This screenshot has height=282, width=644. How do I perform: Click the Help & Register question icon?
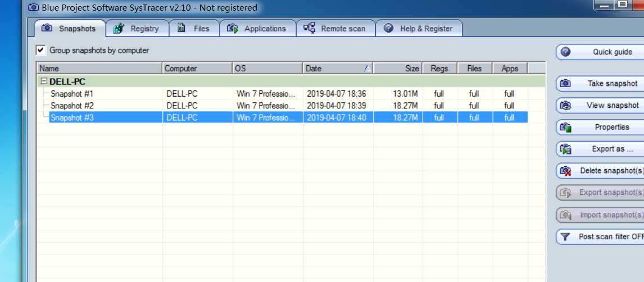388,28
